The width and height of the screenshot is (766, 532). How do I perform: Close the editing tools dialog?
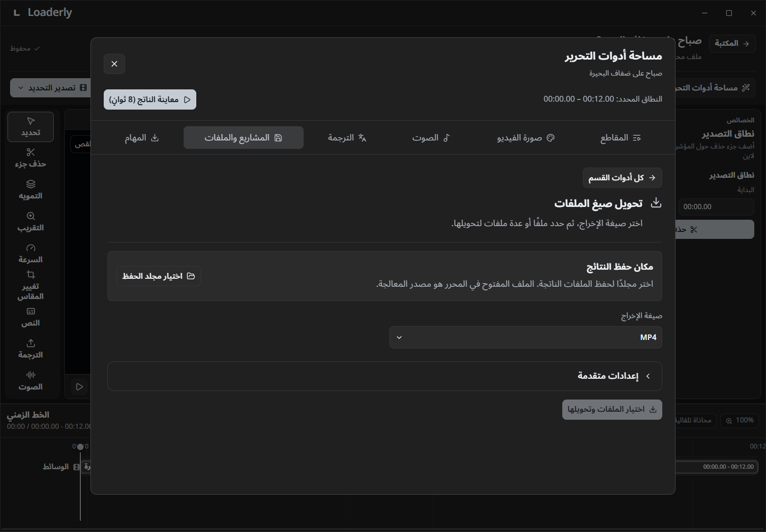(114, 64)
